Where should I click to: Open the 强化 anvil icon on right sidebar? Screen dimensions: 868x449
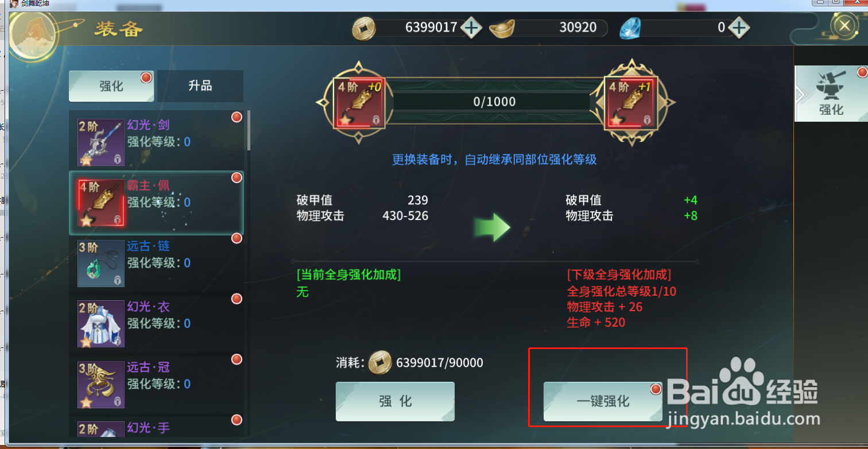pos(831,94)
